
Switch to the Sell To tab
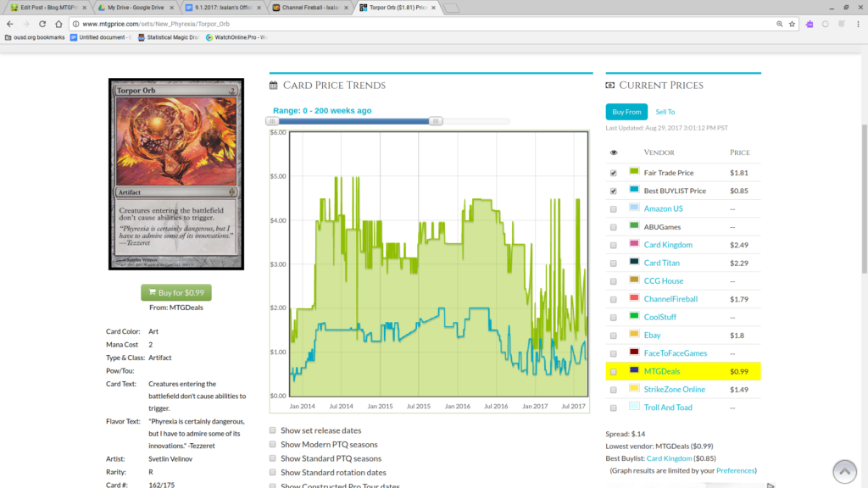(x=665, y=112)
